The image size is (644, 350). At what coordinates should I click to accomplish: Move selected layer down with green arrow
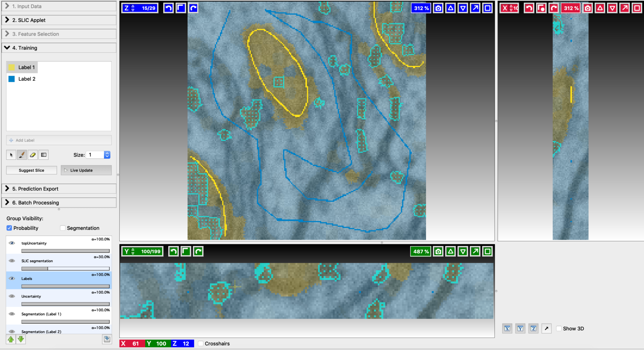21,339
